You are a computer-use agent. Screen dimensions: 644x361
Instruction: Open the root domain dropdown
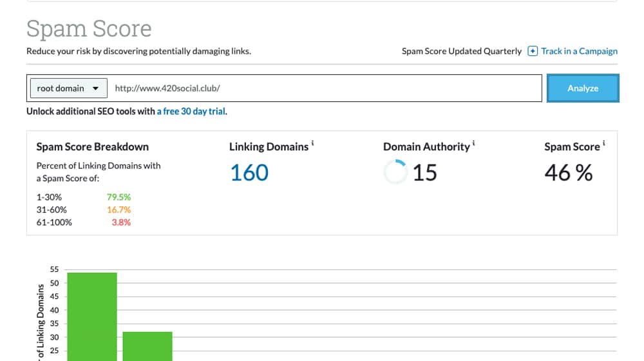pyautogui.click(x=68, y=88)
